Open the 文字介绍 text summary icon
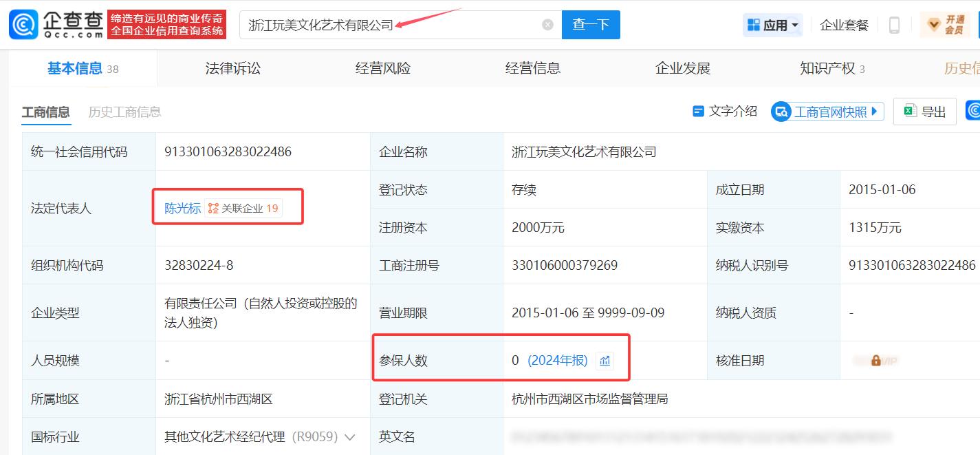980x455 pixels. coord(699,111)
